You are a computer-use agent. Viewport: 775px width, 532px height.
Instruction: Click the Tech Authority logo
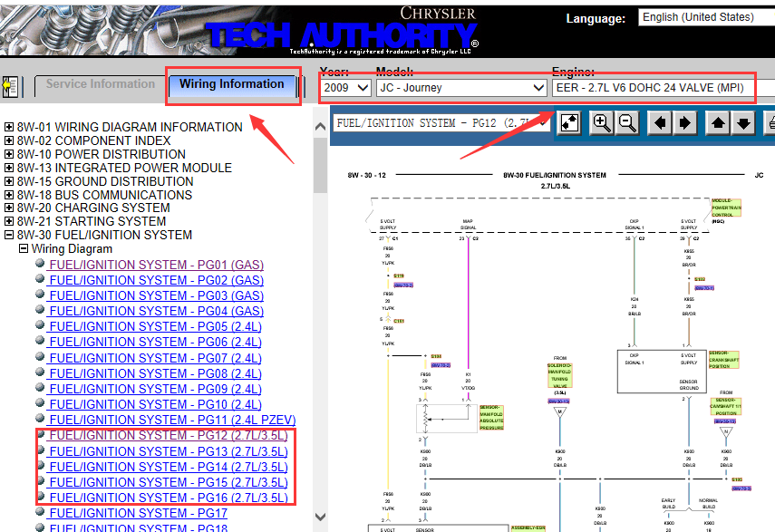click(341, 34)
